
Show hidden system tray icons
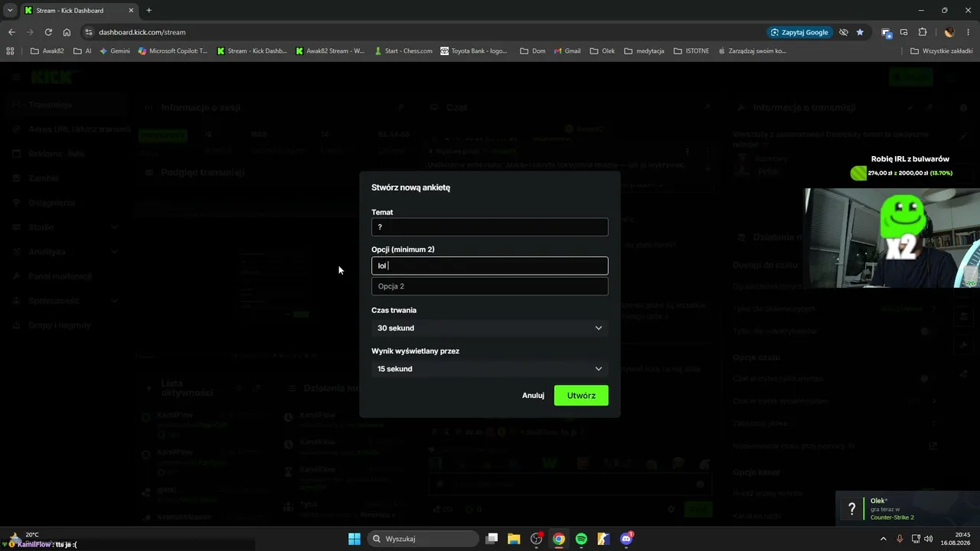(884, 539)
